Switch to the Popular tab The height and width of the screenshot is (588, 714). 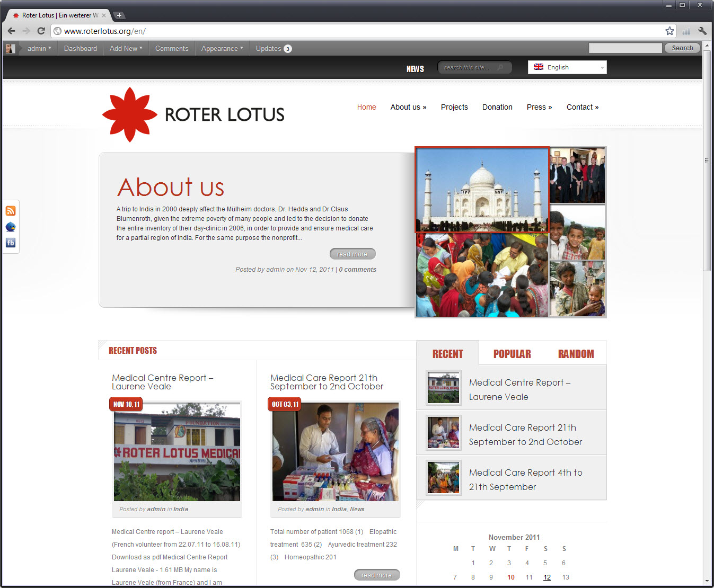coord(512,354)
